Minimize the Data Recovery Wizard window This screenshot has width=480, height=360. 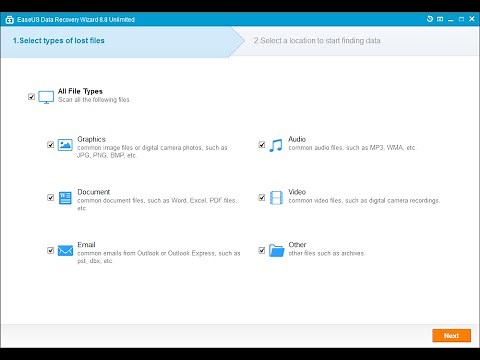[451, 19]
